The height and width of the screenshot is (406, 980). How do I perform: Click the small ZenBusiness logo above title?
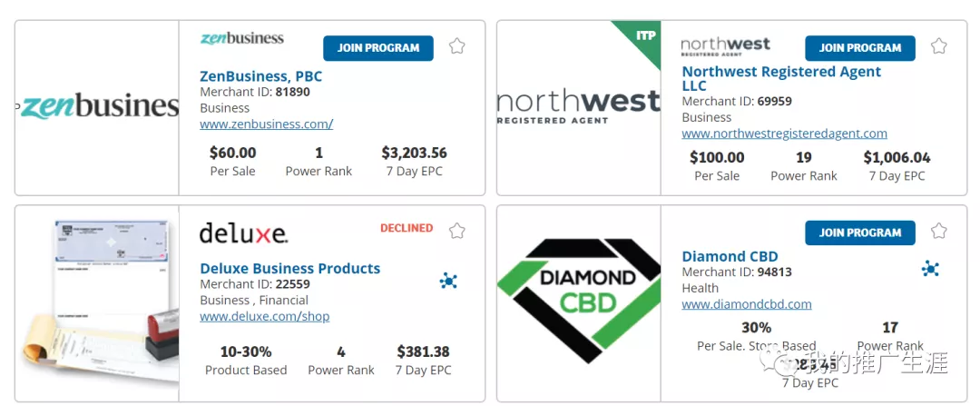pyautogui.click(x=242, y=39)
